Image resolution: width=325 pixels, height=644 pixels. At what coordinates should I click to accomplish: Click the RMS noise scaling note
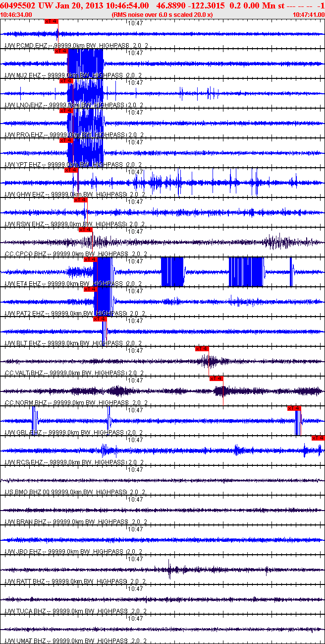click(x=162, y=15)
